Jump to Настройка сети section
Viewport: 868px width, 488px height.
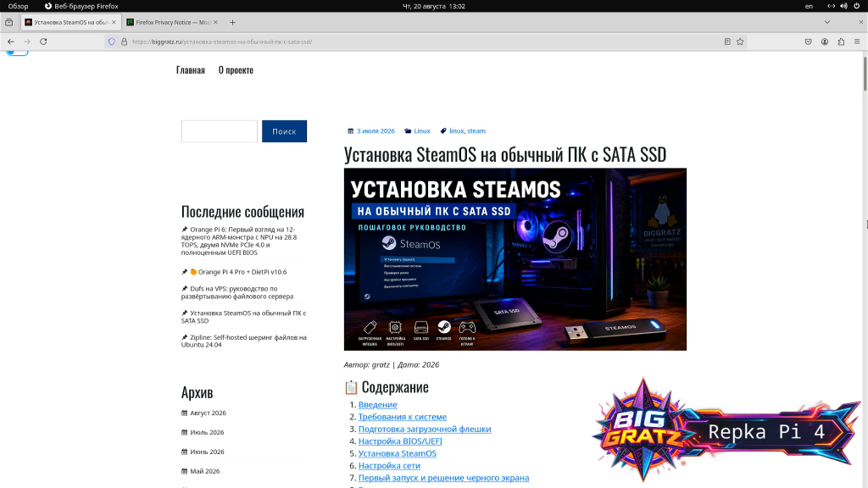pyautogui.click(x=389, y=465)
